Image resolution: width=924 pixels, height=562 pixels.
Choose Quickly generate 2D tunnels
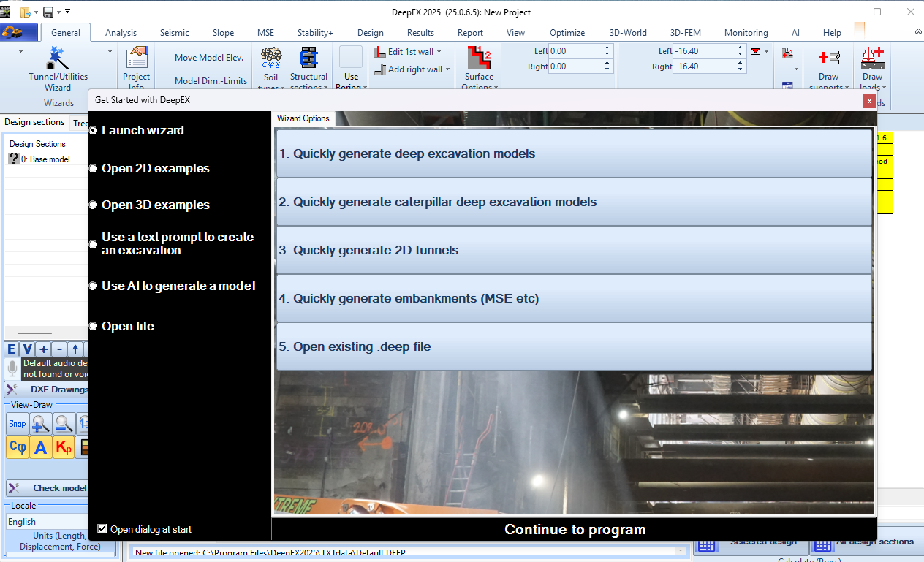574,250
